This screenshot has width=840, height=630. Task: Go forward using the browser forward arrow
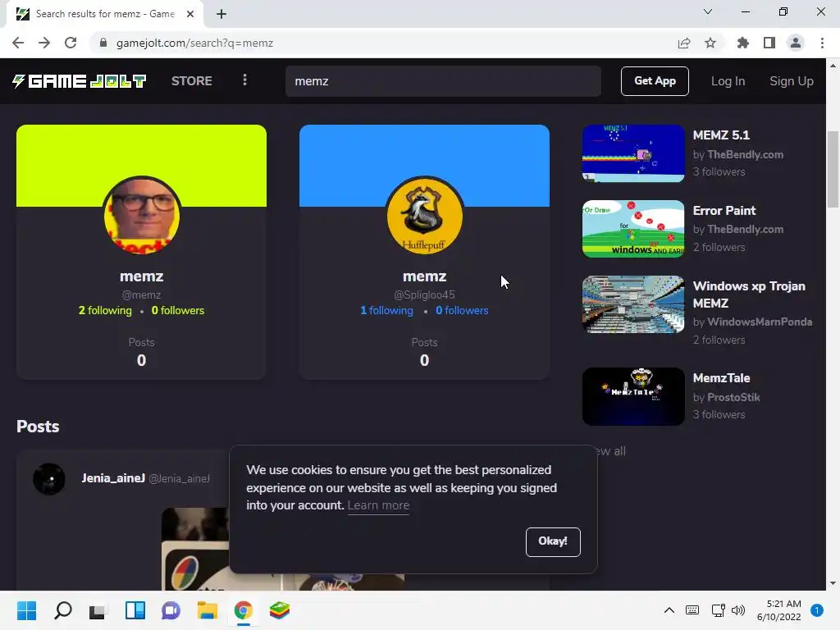click(x=44, y=43)
